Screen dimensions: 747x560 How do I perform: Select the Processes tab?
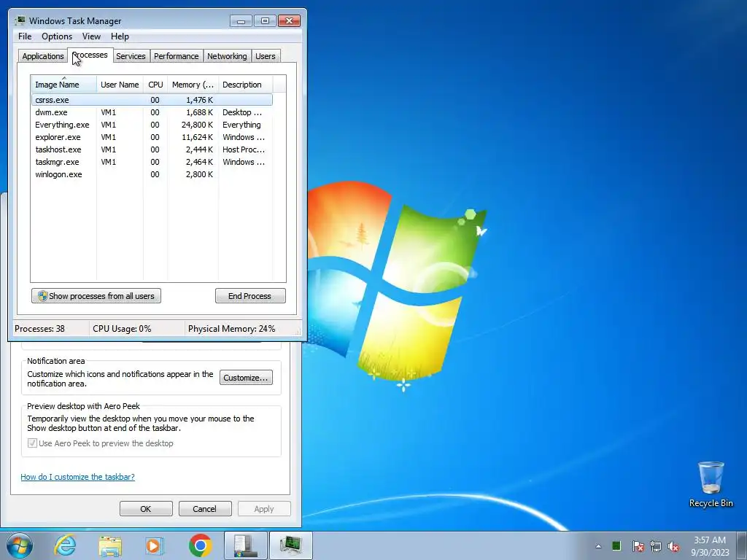(90, 55)
